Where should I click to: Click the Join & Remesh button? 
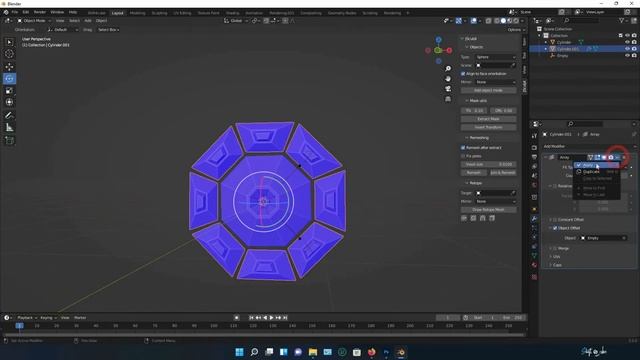503,173
